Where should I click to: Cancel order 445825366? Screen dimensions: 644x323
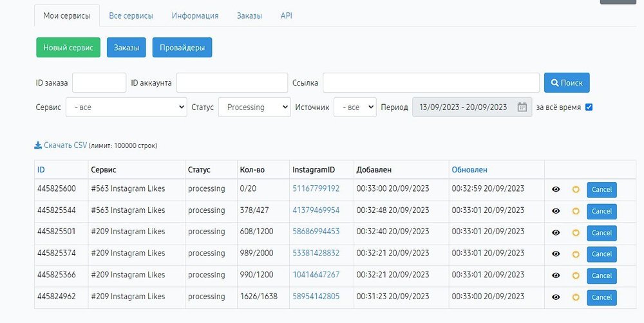[601, 276]
